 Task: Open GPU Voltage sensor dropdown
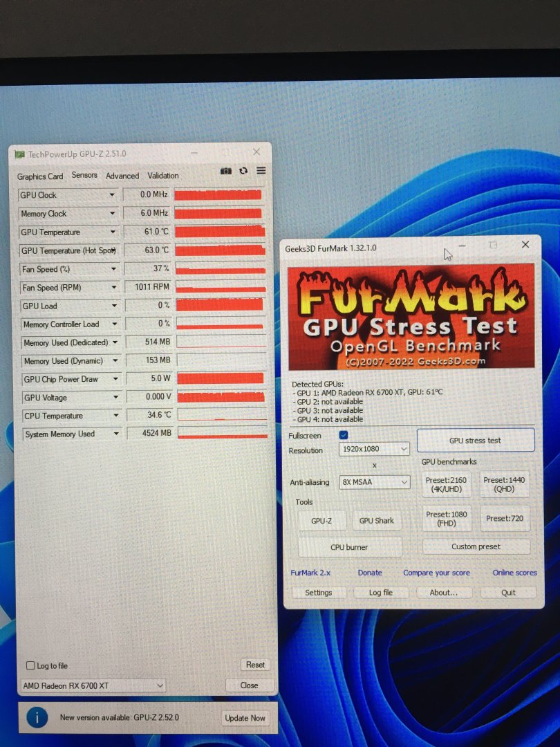pos(115,397)
